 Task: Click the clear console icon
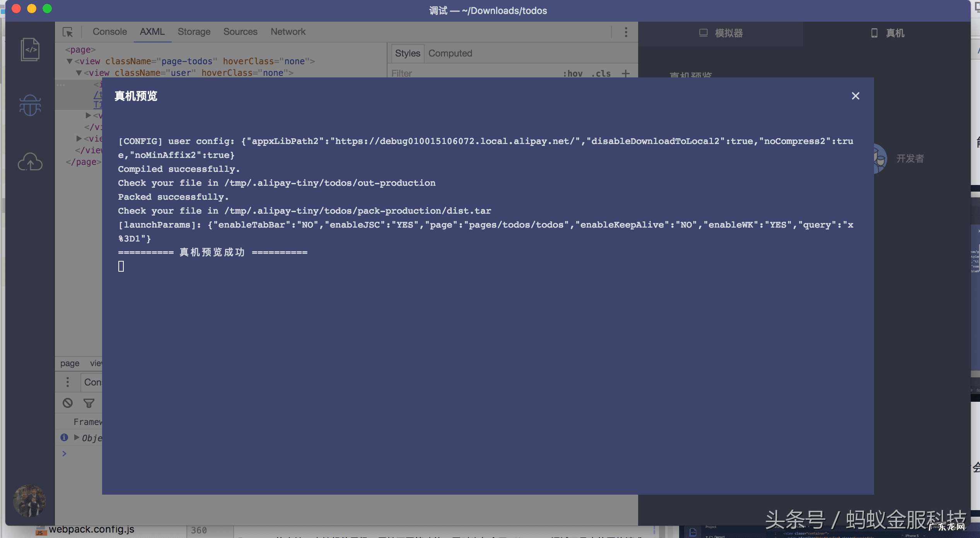pos(68,403)
